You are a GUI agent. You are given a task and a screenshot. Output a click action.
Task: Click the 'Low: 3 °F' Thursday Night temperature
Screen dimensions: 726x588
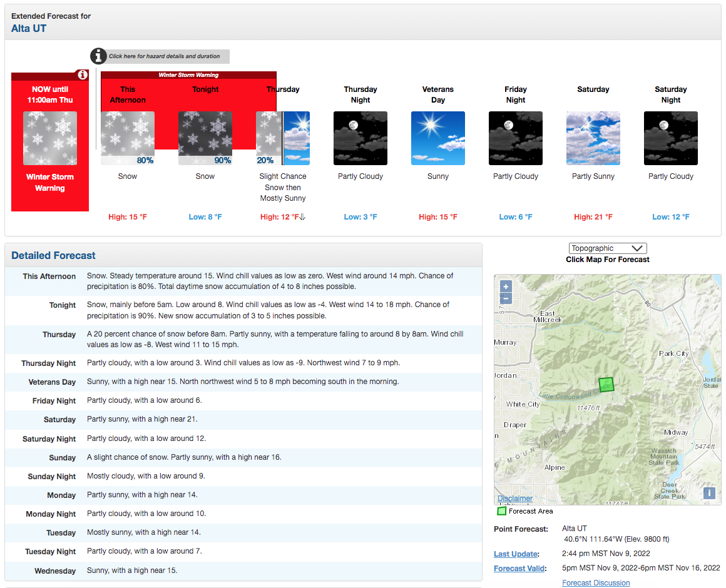(360, 217)
